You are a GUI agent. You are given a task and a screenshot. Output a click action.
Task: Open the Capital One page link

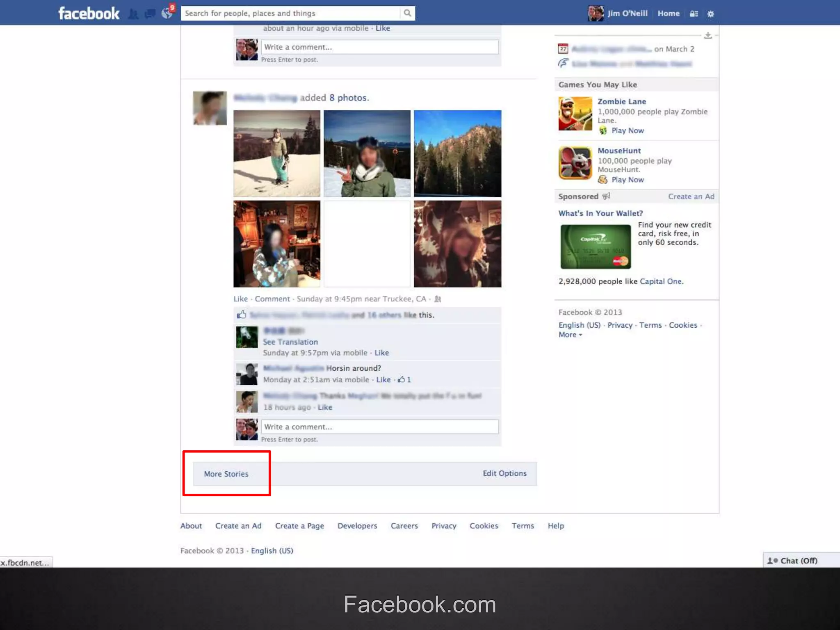[x=660, y=281]
